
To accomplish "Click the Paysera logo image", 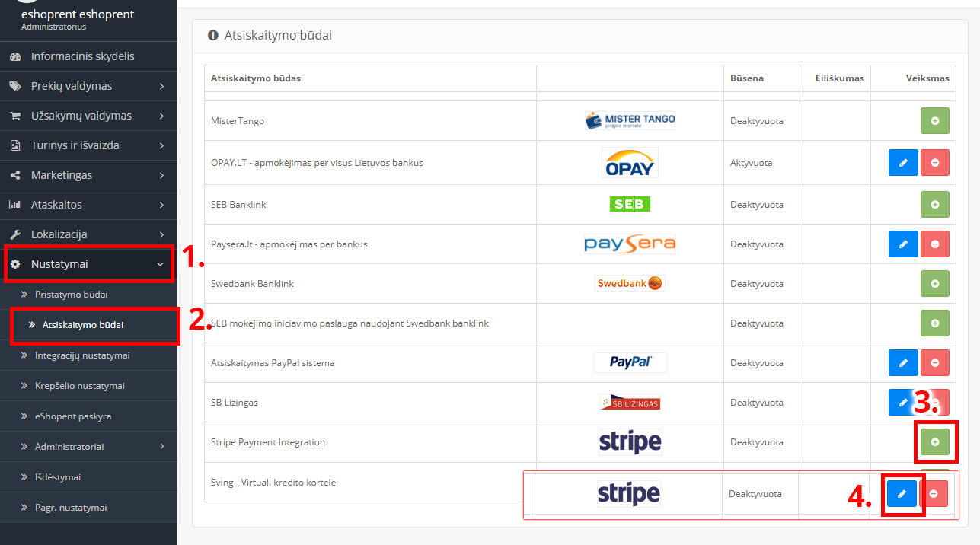I will (630, 244).
